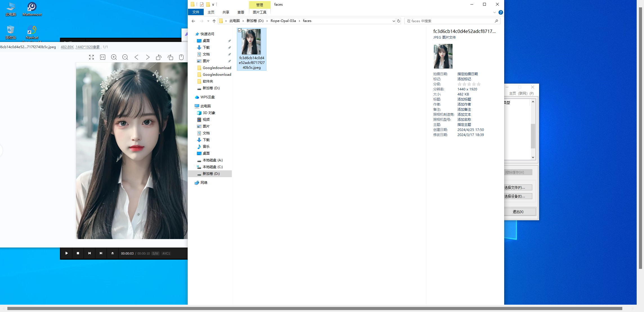The height and width of the screenshot is (312, 644).
Task: Click the stop playback button
Action: point(78,253)
